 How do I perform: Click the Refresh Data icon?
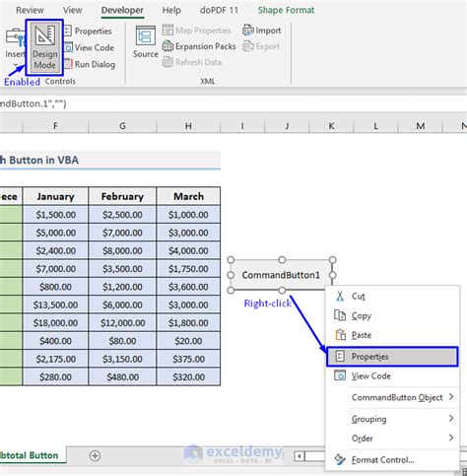167,62
